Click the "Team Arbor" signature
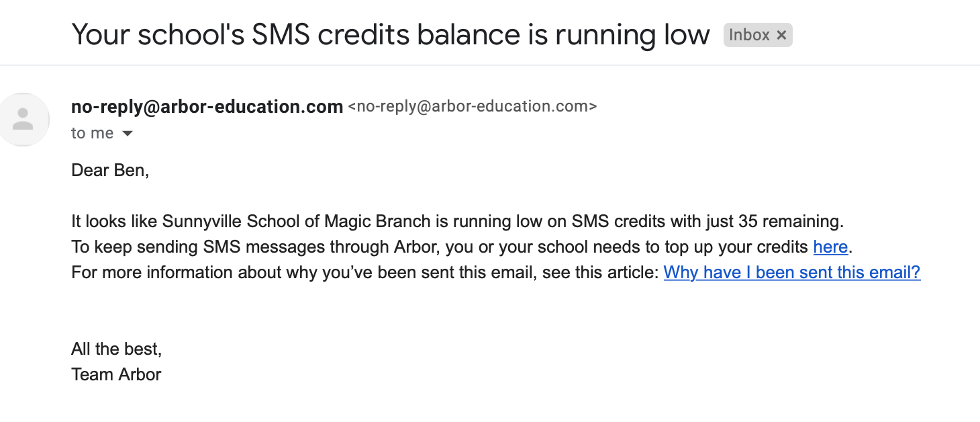The height and width of the screenshot is (422, 980). click(x=116, y=374)
